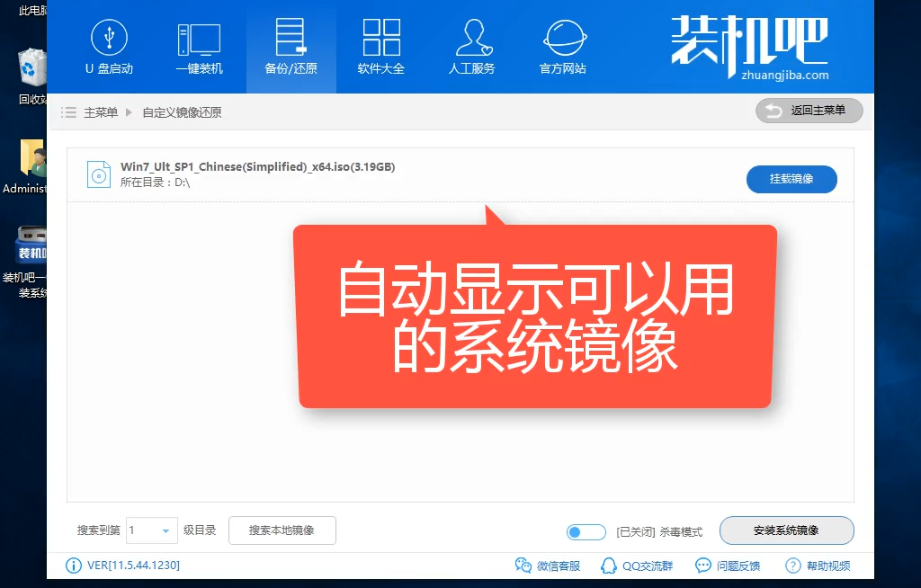Click the 返回主菜单 return button
Viewport: 921px width, 588px height.
[x=809, y=111]
